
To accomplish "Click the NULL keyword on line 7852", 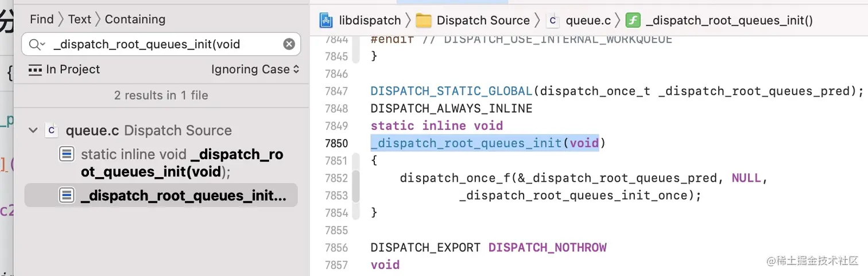I will tap(746, 178).
